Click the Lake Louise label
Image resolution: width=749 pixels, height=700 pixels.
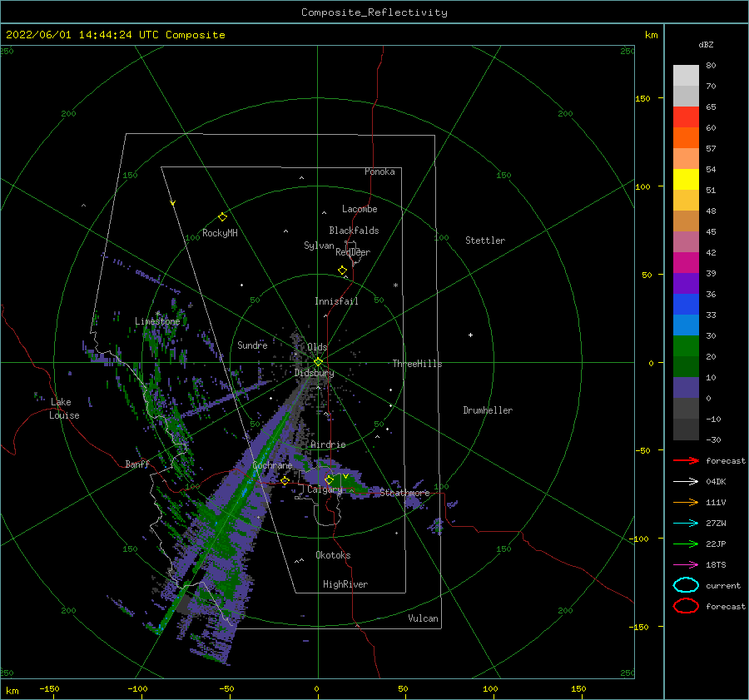coord(64,409)
